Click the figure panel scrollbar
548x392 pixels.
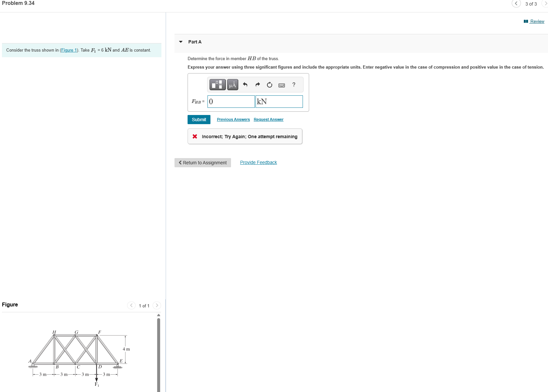pos(159,354)
